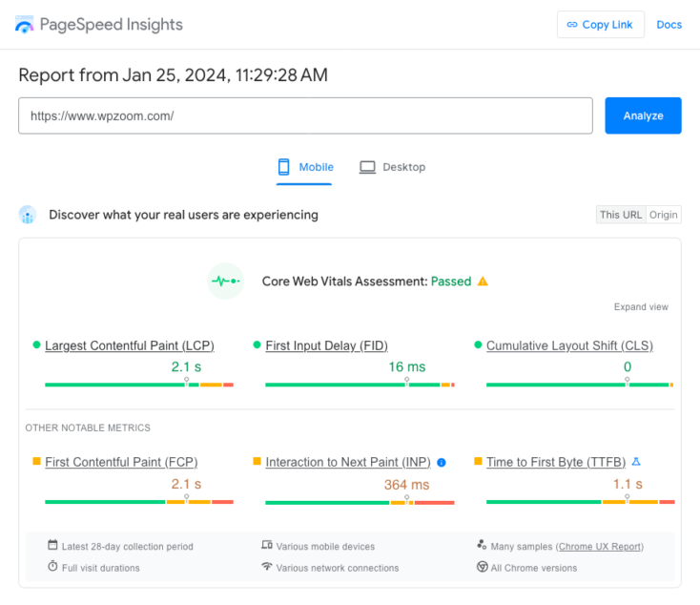The height and width of the screenshot is (605, 700).
Task: Click the 'All Chrome versions' text
Action: click(534, 568)
